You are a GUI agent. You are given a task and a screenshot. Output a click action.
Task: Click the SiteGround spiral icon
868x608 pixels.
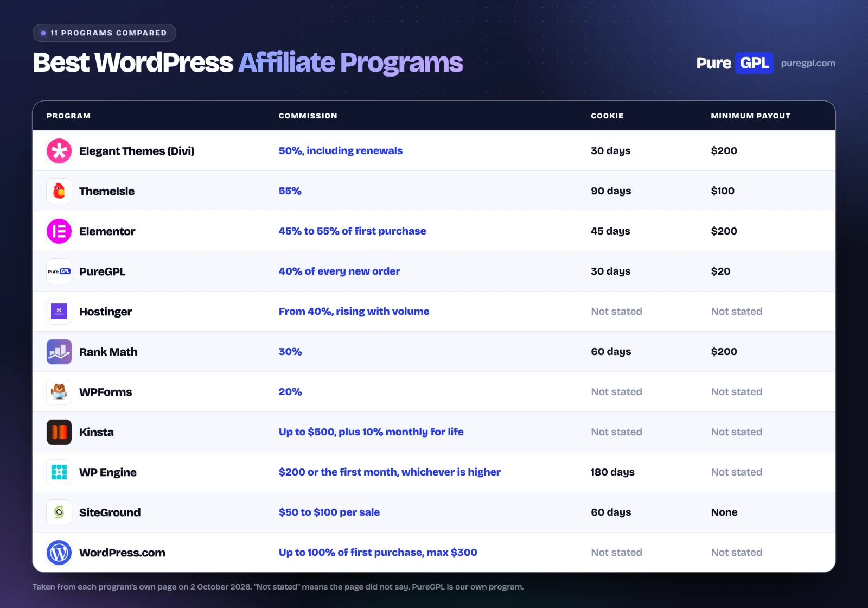click(x=59, y=512)
